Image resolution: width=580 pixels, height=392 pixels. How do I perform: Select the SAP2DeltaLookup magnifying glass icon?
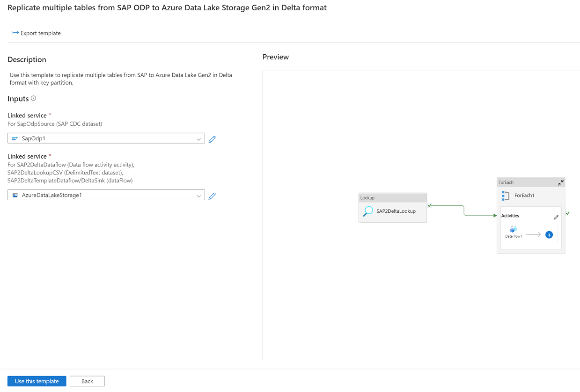point(368,211)
